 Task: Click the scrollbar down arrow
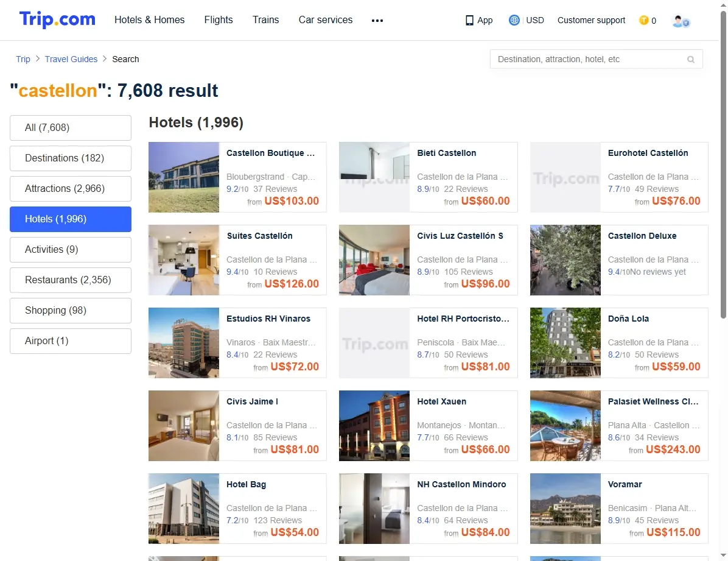tap(723, 556)
